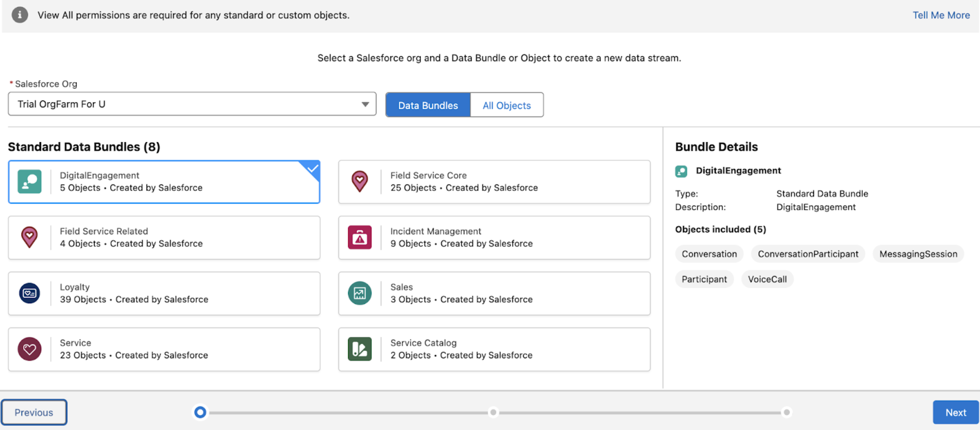Image resolution: width=980 pixels, height=430 pixels.
Task: Switch to the Data Bundles tab
Action: [428, 105]
